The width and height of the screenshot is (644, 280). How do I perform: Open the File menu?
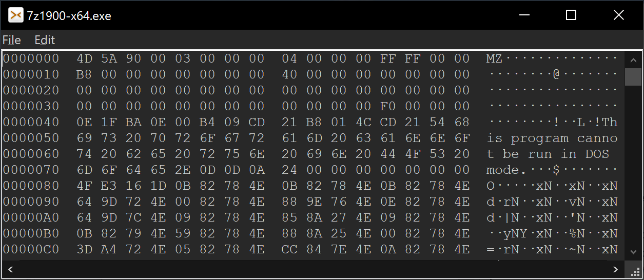pos(12,40)
